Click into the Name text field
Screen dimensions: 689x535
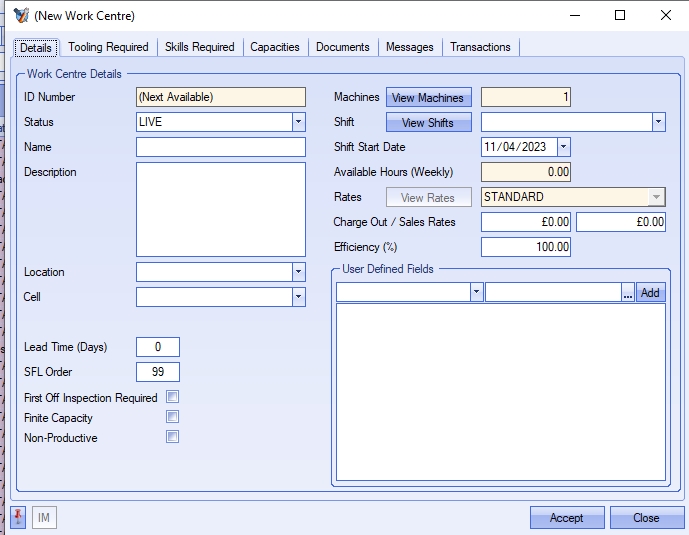(220, 147)
